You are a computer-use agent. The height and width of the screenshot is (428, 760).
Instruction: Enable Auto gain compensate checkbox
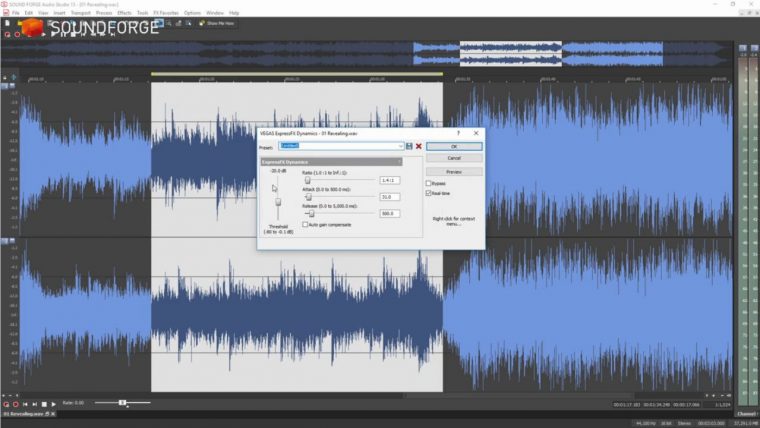click(x=305, y=224)
